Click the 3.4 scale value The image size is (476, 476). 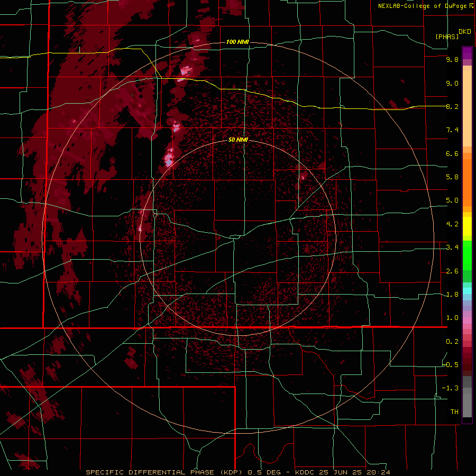pos(452,248)
